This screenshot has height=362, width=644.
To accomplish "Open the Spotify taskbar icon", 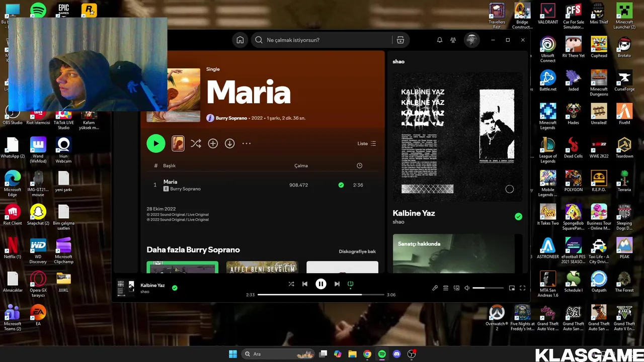I will click(x=382, y=354).
